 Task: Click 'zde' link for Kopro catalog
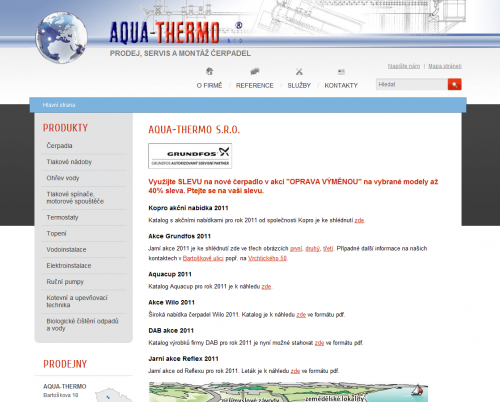pos(359,220)
